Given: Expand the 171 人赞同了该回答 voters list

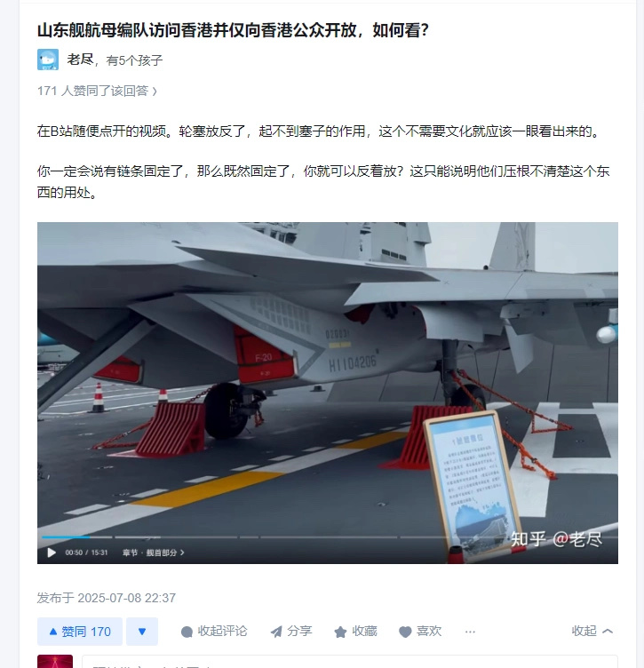Looking at the screenshot, I should [97, 91].
